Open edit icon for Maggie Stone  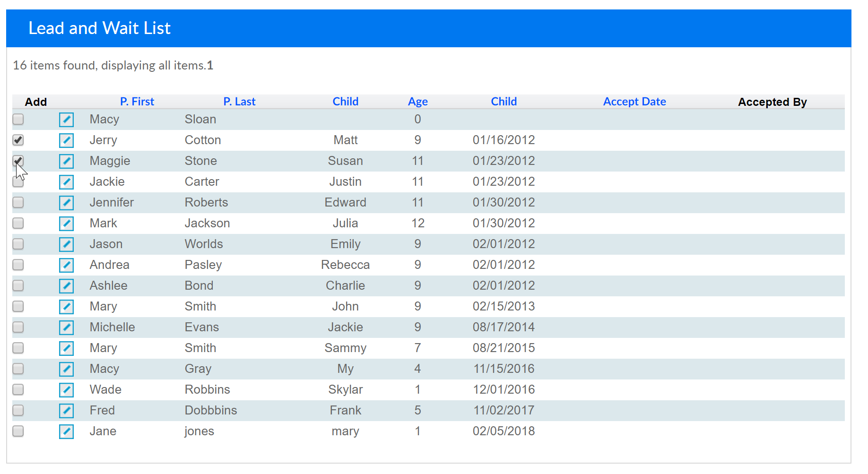[66, 161]
